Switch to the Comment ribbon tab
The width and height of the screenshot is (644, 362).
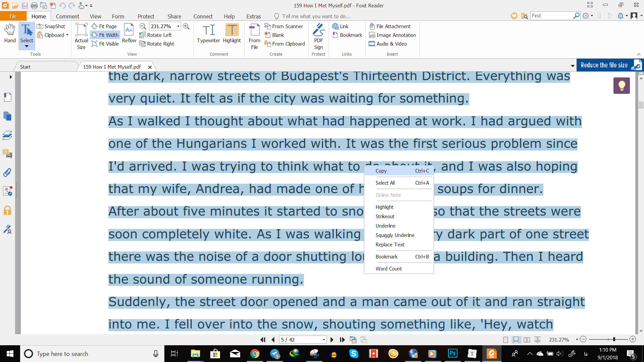(67, 16)
